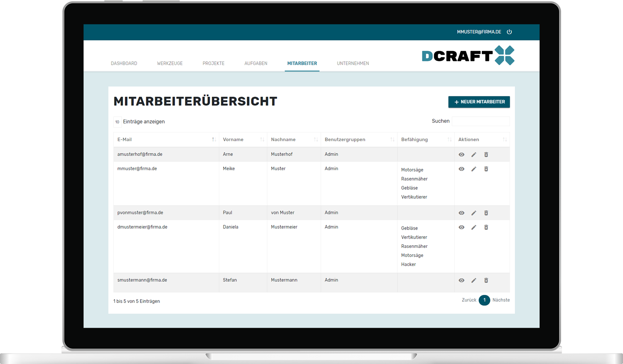This screenshot has width=623, height=364.
Task: View Stefan Mustermann via eye icon
Action: point(461,281)
